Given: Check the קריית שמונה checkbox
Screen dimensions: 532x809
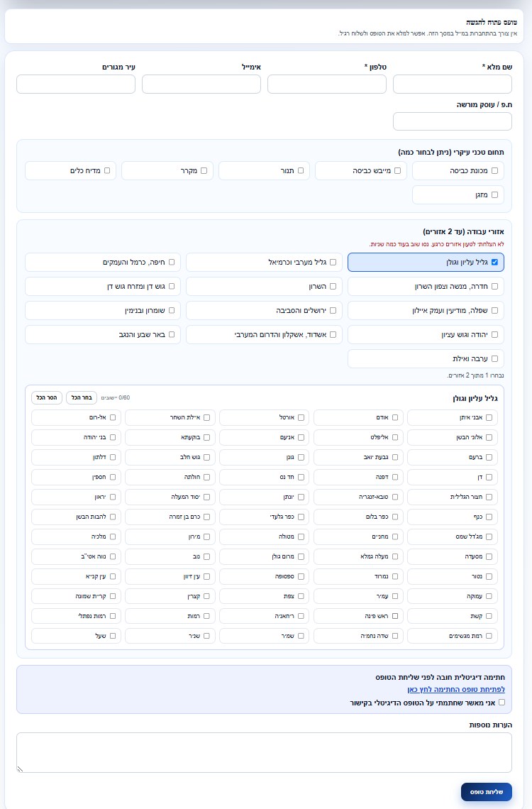Looking at the screenshot, I should click(x=112, y=596).
